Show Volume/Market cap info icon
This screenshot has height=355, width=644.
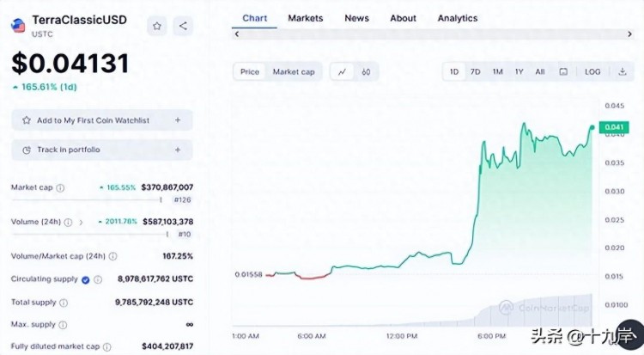[x=113, y=256]
